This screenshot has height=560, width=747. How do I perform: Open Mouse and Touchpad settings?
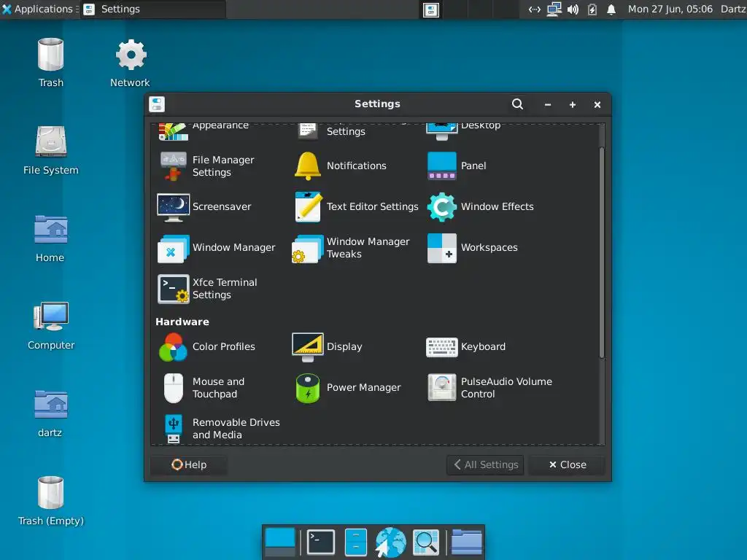pyautogui.click(x=205, y=388)
